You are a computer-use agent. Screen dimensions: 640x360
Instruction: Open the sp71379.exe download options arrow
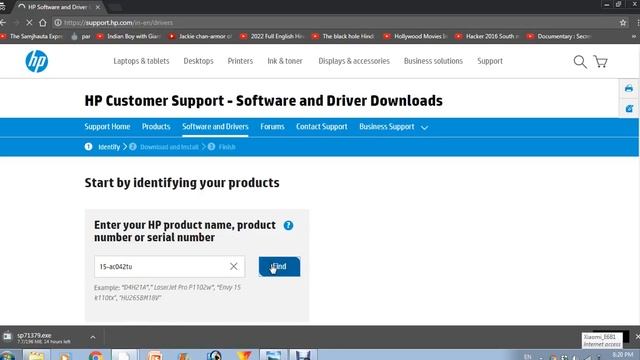click(93, 337)
